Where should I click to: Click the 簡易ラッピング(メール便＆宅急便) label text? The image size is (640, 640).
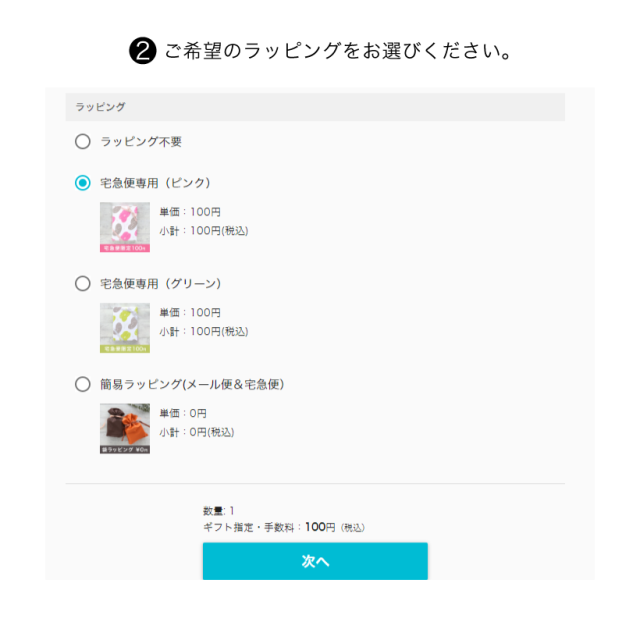click(199, 384)
